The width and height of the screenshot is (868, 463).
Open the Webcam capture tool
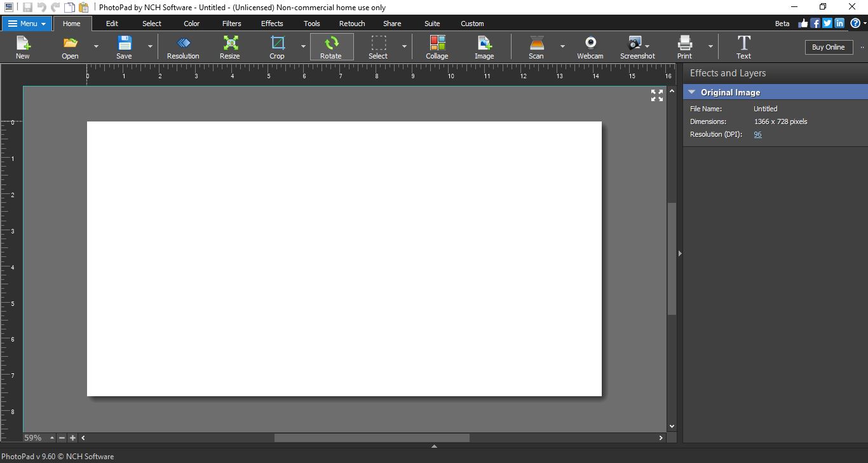coord(590,47)
